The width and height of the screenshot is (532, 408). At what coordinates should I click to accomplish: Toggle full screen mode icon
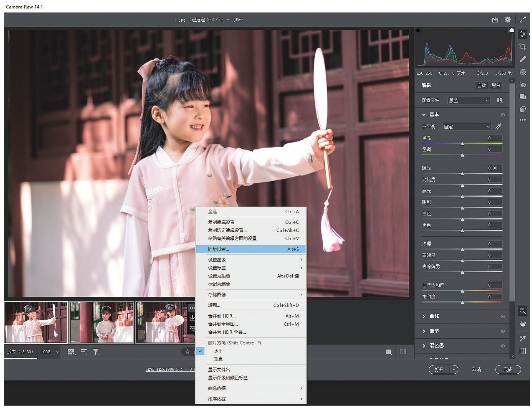click(523, 20)
